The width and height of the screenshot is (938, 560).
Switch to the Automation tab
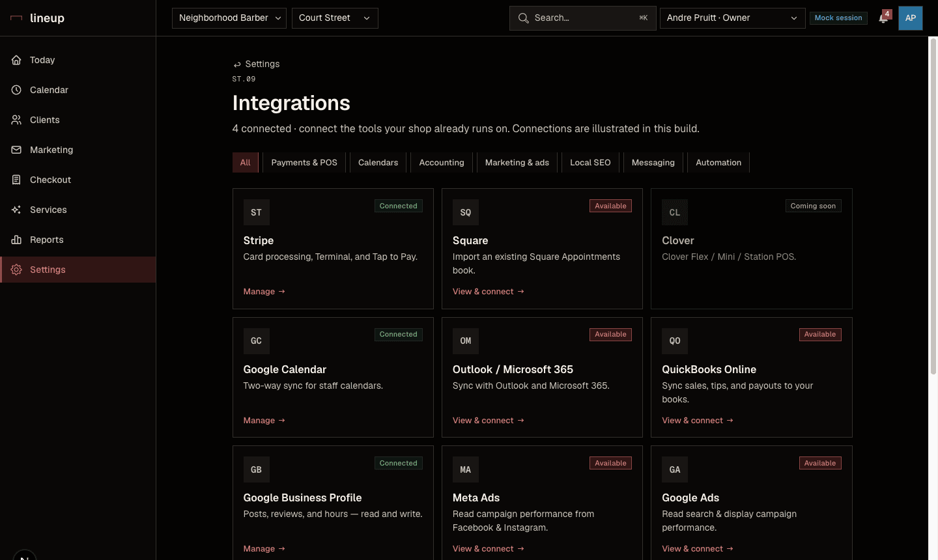718,163
